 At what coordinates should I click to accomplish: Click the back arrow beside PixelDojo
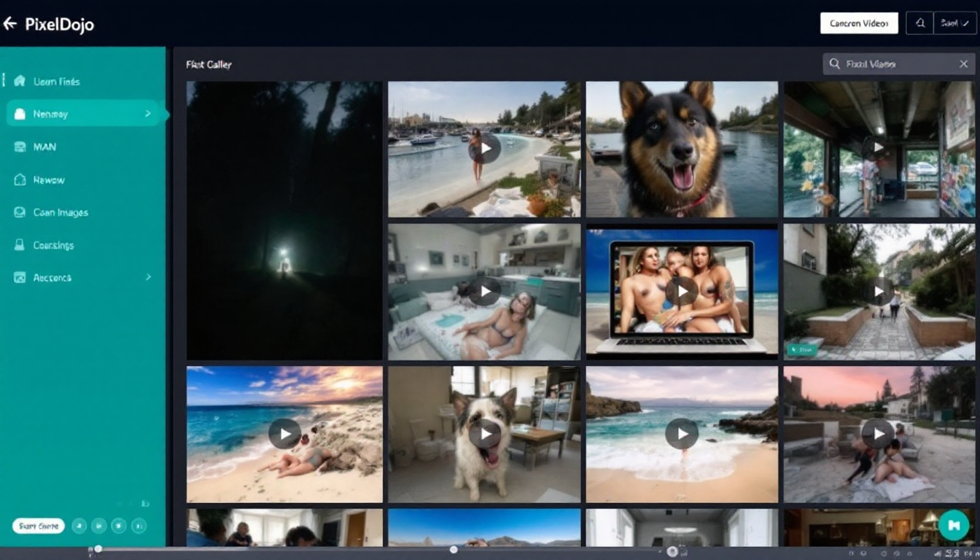point(11,23)
